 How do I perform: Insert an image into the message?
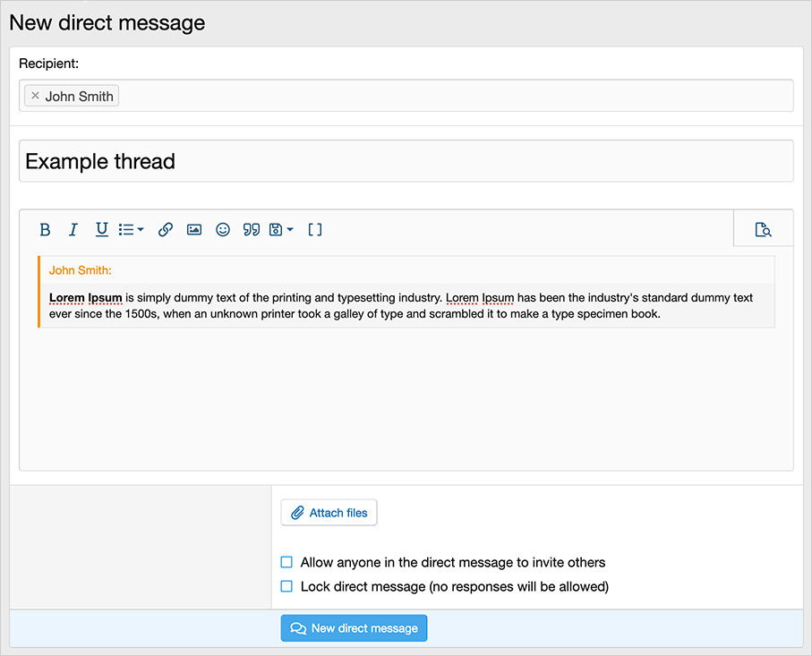tap(194, 230)
